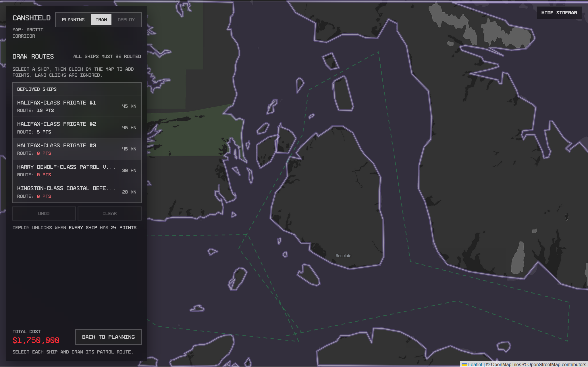588x367 pixels.
Task: Click the Leaflet flag icon
Action: pyautogui.click(x=464, y=364)
